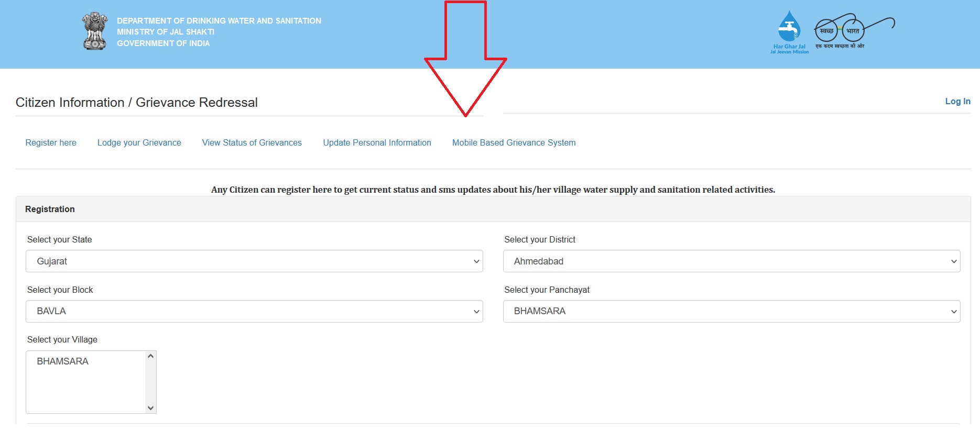980x442 pixels.
Task: Open the Log In link
Action: click(x=957, y=101)
